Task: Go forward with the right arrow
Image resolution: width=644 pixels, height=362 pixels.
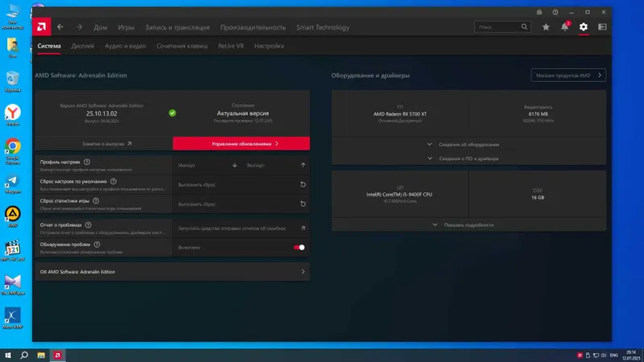Action: click(79, 27)
